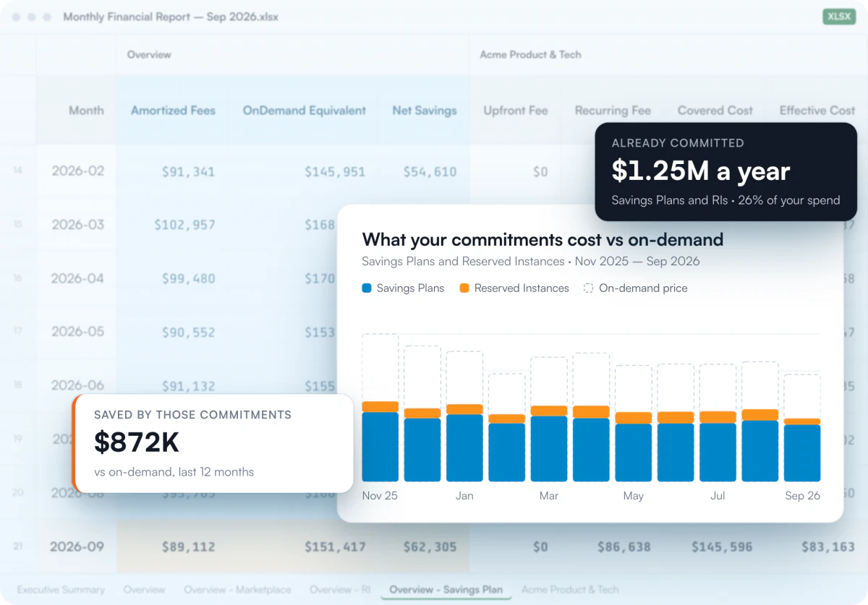Select the Overview - RI sheet tab

340,590
